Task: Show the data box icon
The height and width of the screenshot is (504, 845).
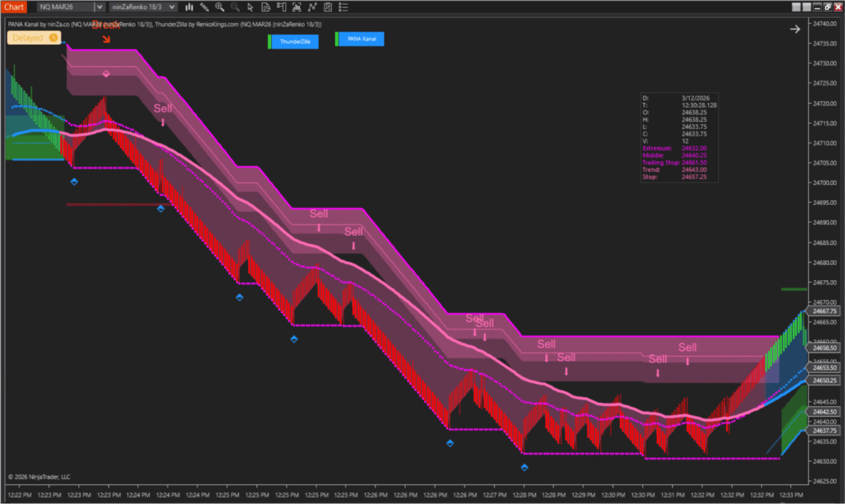Action: pyautogui.click(x=266, y=7)
